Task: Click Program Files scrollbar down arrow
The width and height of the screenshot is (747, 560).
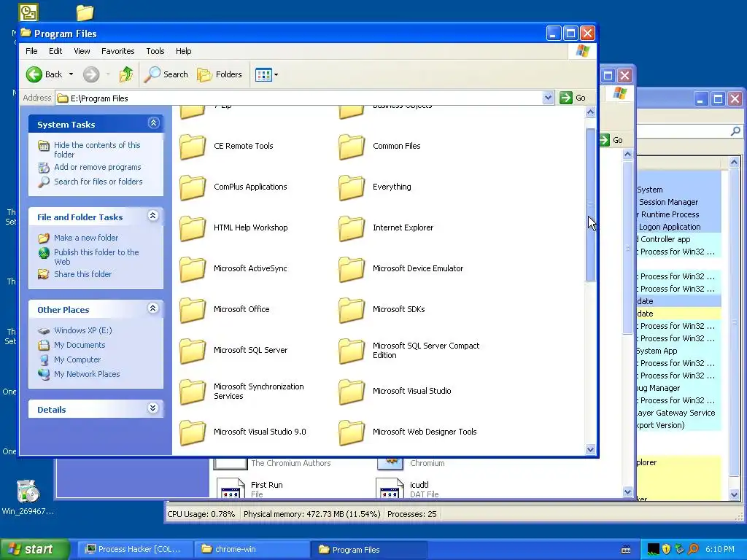Action: (590, 449)
